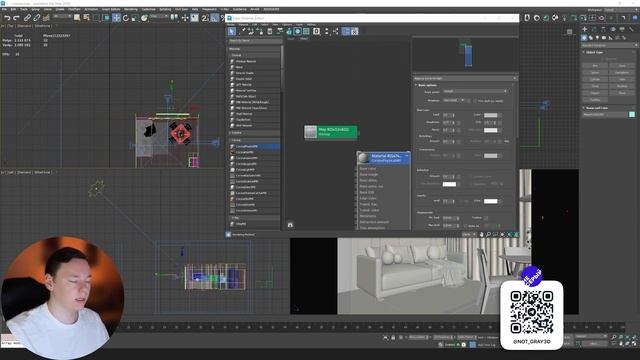Click the cyan object color swatch
The width and height of the screenshot is (640, 360).
point(632,115)
